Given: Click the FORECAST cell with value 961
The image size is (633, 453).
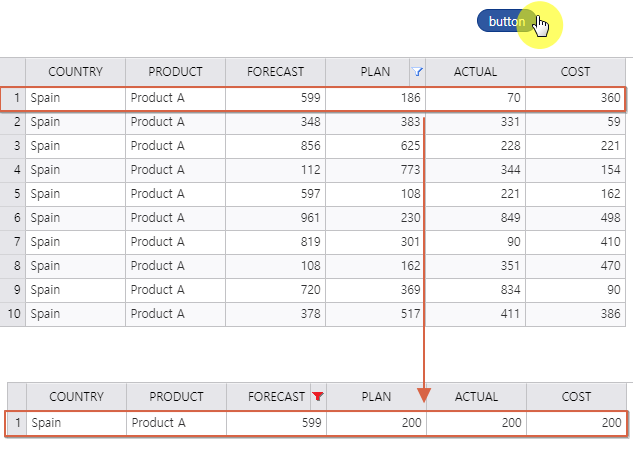Looking at the screenshot, I should pyautogui.click(x=275, y=218).
